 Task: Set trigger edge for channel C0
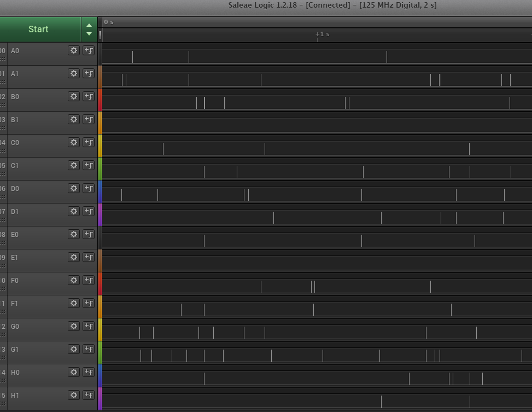(x=89, y=142)
